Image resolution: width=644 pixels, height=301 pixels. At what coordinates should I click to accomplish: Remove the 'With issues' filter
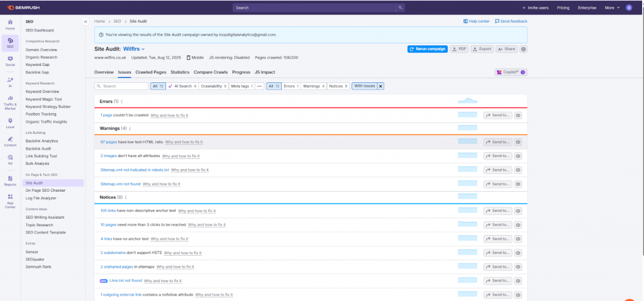[380, 86]
